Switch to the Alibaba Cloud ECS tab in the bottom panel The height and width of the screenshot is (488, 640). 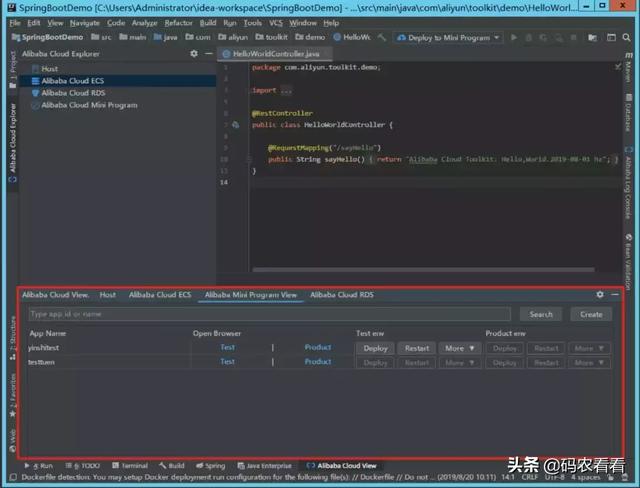[x=159, y=295]
